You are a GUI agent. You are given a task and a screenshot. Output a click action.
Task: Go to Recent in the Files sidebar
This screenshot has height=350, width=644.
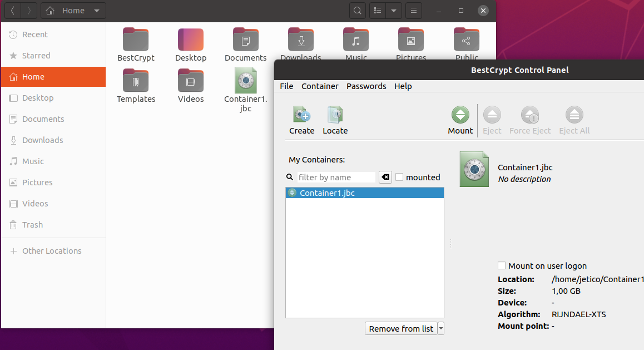[53, 34]
